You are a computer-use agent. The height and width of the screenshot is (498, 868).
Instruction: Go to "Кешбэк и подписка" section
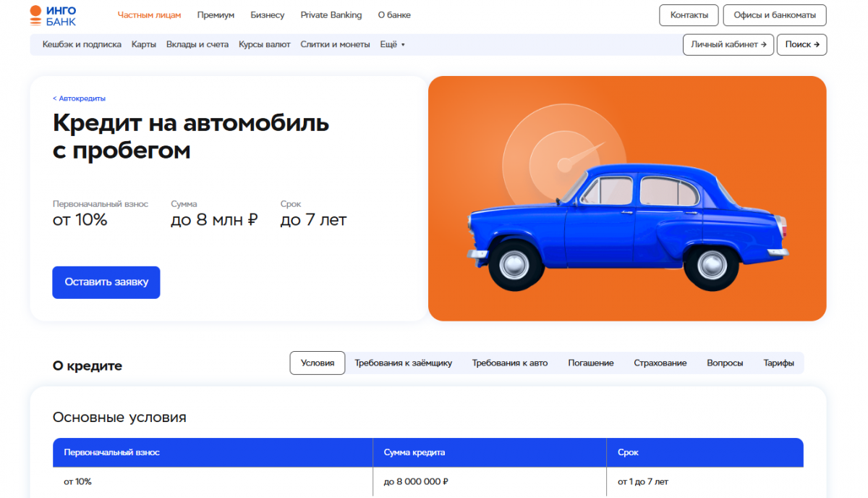[82, 45]
